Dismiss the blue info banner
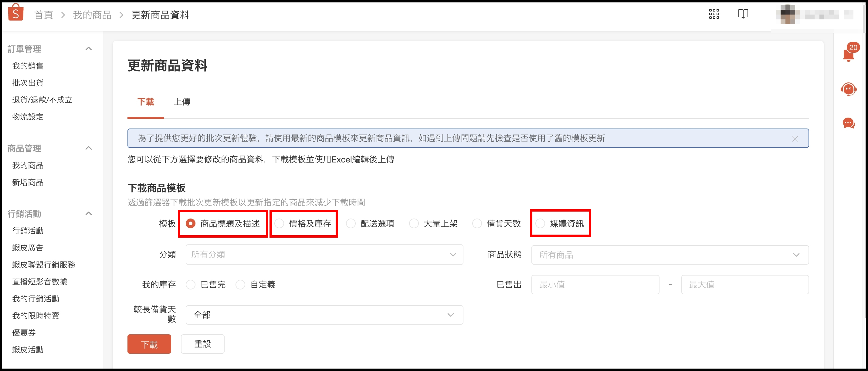 (x=795, y=139)
